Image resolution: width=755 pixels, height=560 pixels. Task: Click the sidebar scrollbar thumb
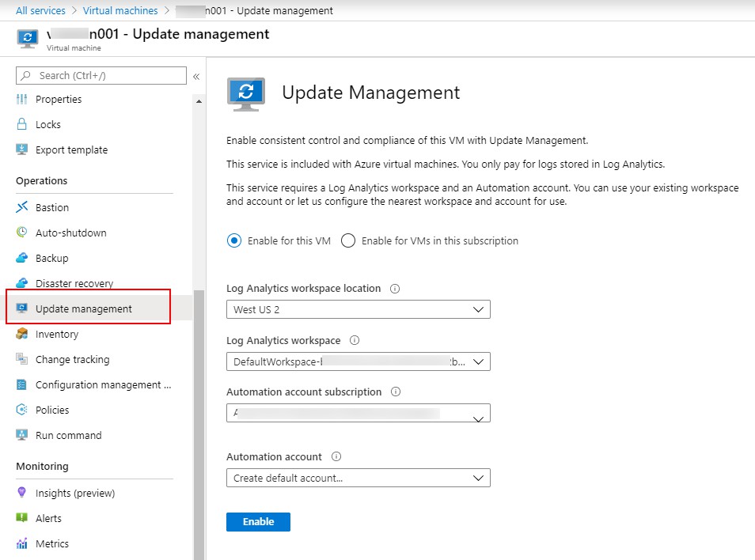(x=199, y=425)
